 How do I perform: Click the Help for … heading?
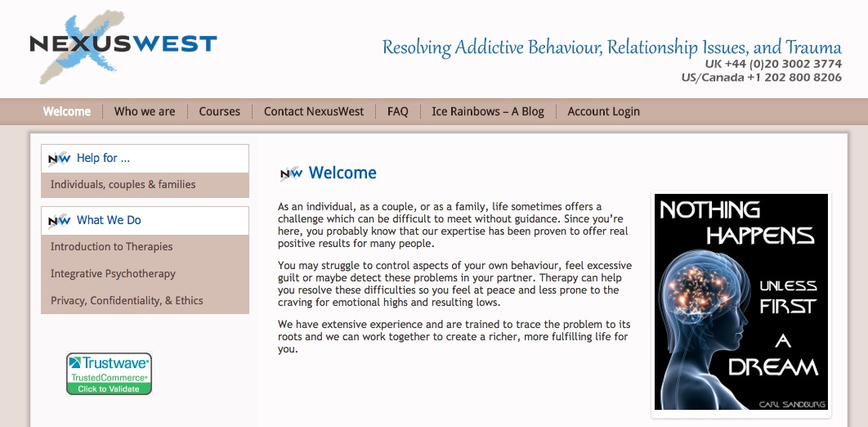click(103, 159)
